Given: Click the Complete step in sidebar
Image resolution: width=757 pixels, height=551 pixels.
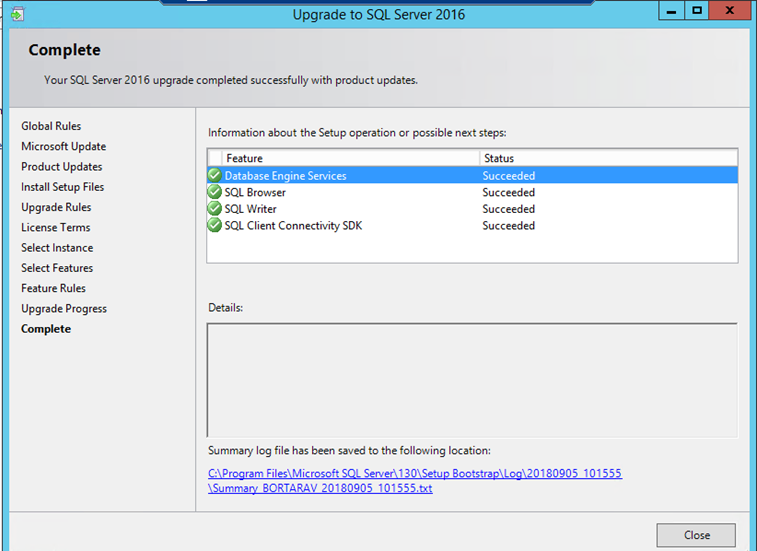Looking at the screenshot, I should click(46, 329).
